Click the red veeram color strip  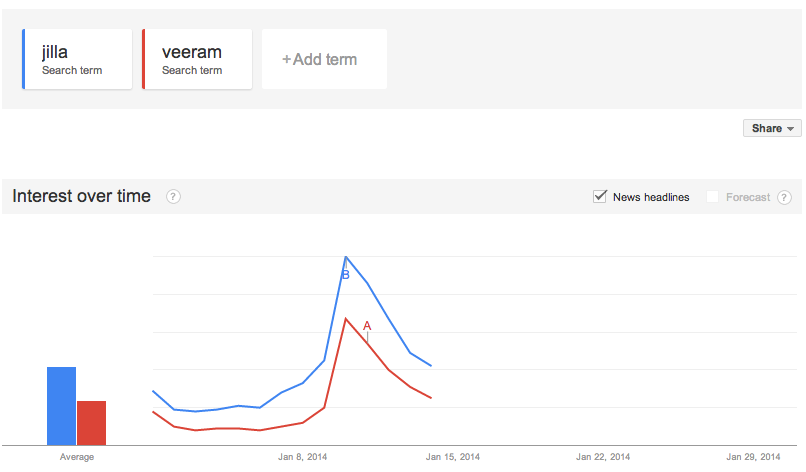tap(144, 59)
